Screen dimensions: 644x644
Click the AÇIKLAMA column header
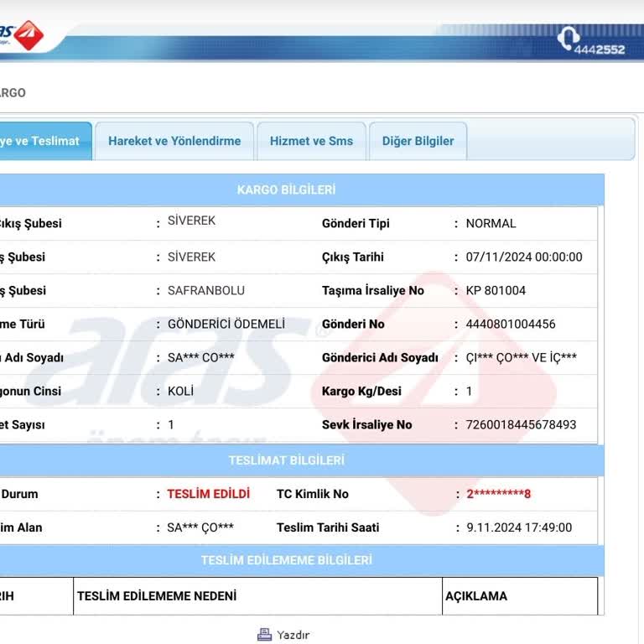coord(476,596)
